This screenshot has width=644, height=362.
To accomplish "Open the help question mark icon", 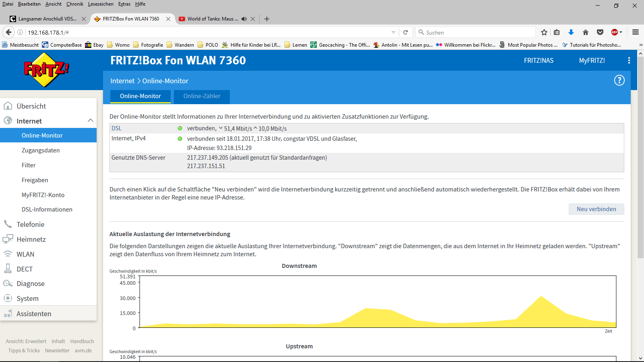I will coord(619,80).
